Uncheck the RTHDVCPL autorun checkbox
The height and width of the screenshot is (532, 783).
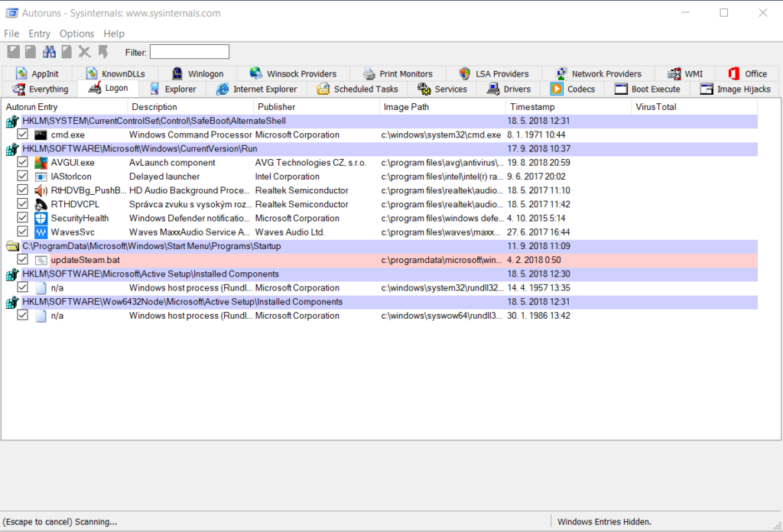[x=22, y=204]
